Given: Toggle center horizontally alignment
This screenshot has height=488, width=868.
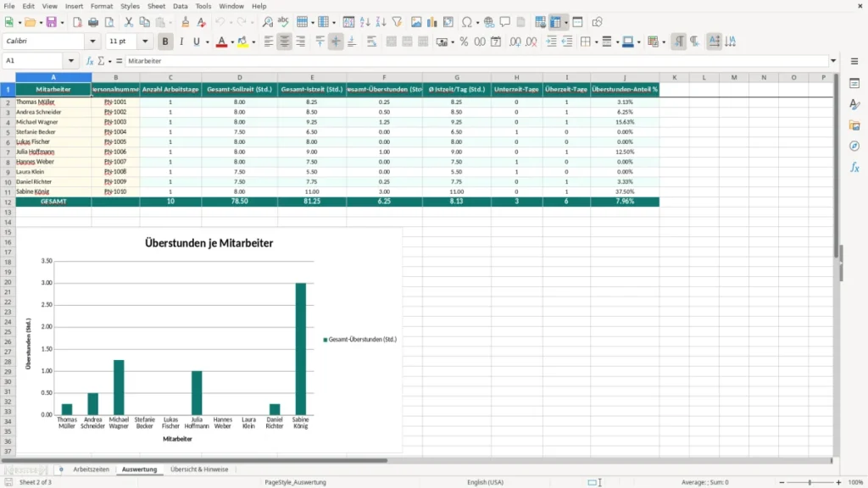Looking at the screenshot, I should coord(285,42).
